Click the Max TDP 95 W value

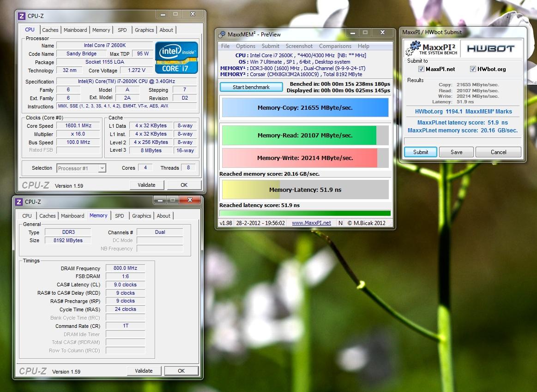[x=143, y=53]
